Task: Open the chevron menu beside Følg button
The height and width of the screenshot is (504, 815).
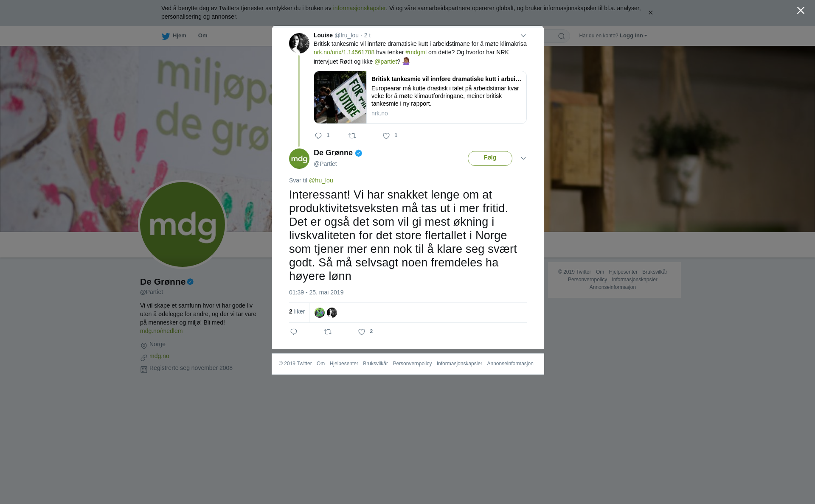Action: pos(523,158)
